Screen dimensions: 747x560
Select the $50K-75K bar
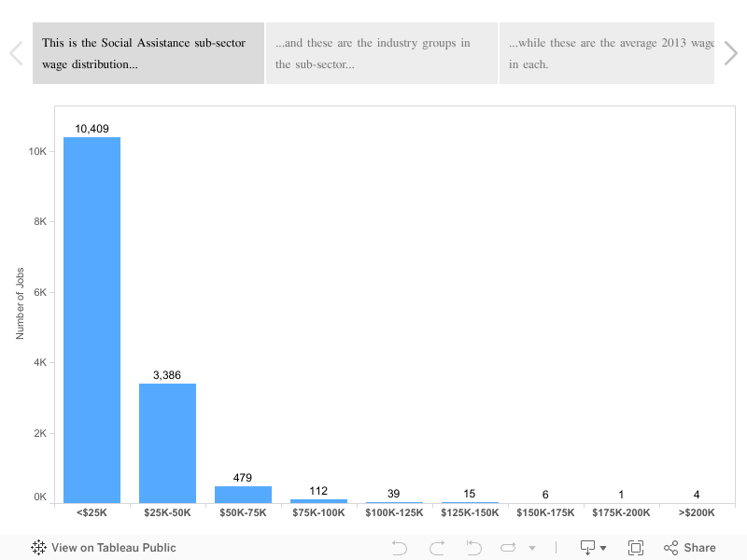243,495
